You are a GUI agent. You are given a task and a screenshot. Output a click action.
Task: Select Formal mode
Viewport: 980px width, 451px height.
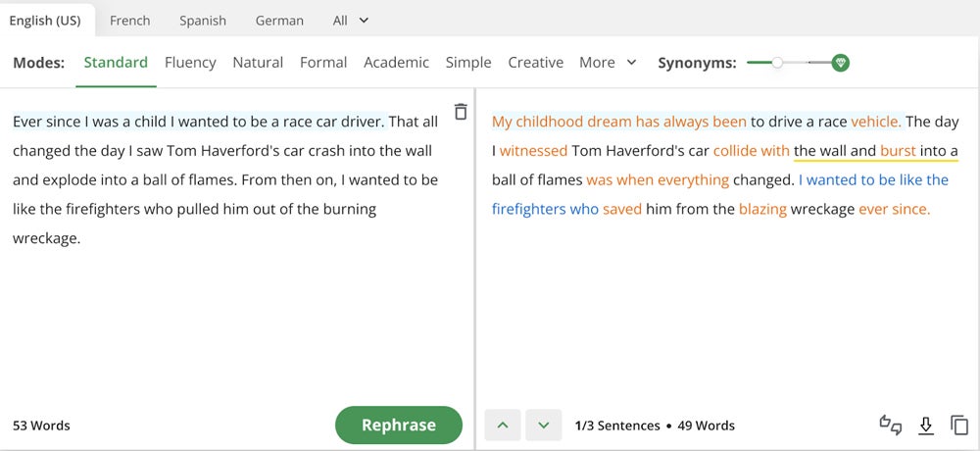pyautogui.click(x=323, y=63)
